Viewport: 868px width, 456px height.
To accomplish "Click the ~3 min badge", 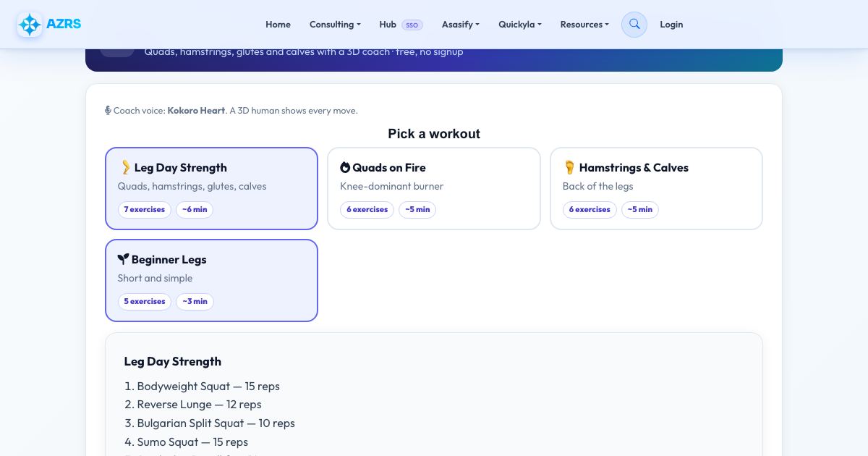I will (x=195, y=302).
